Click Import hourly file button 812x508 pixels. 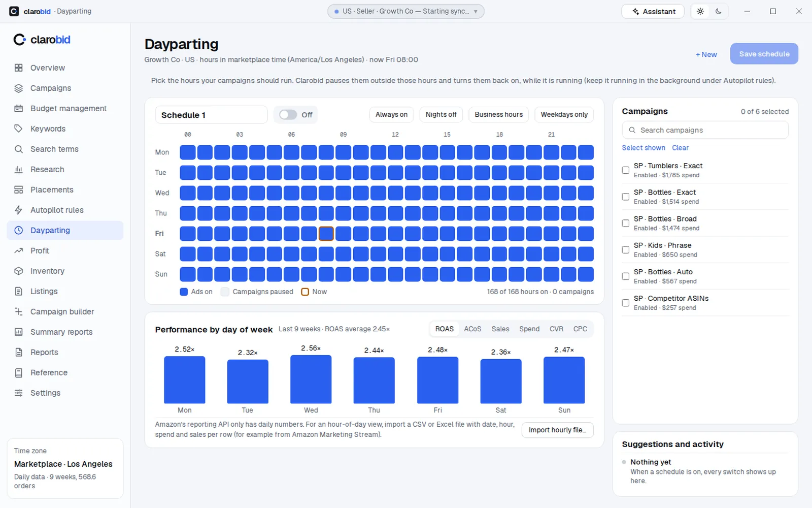(558, 430)
